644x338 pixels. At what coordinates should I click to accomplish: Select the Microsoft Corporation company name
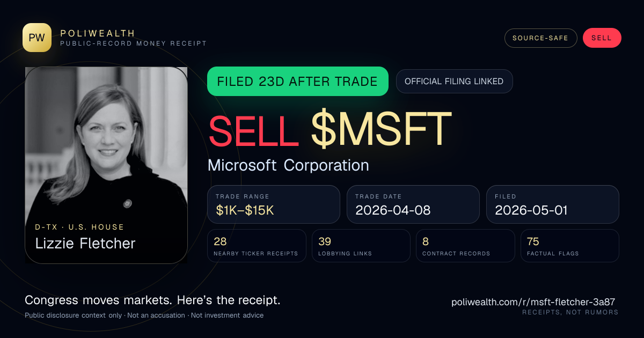pyautogui.click(x=288, y=165)
